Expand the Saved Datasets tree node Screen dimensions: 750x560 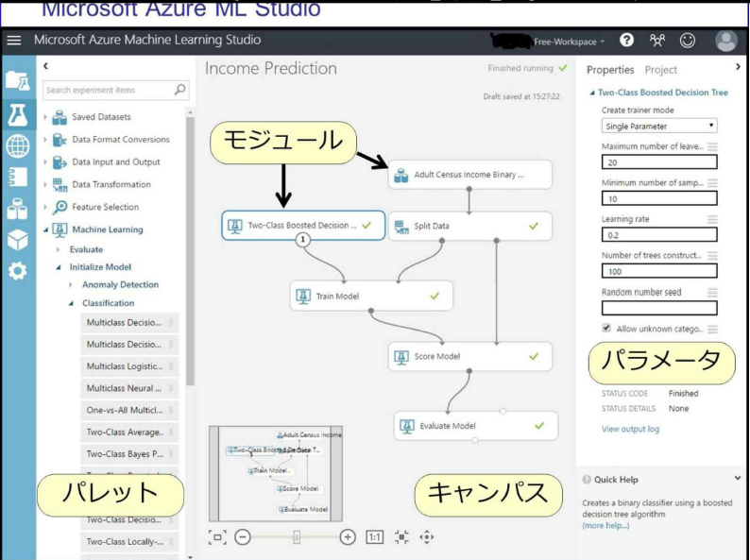pos(45,117)
